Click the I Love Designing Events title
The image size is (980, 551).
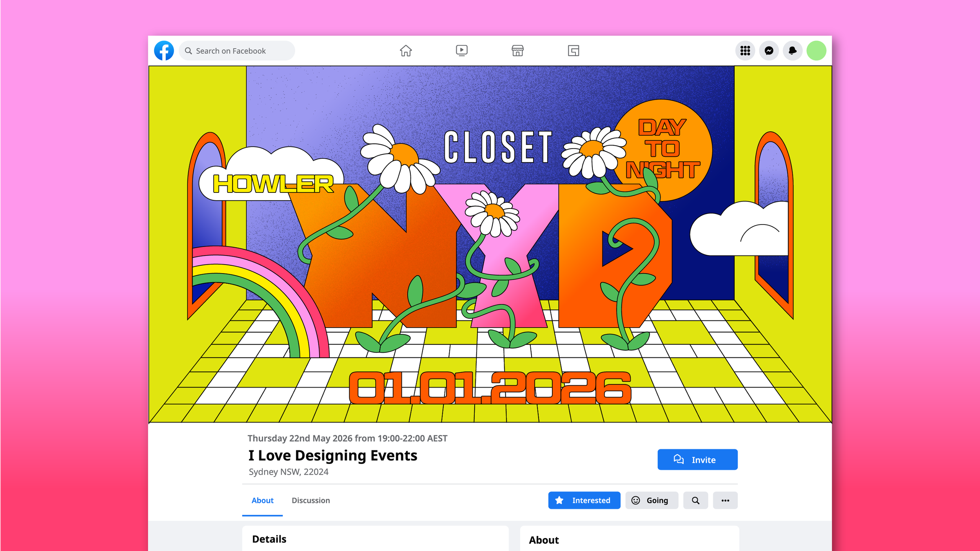pyautogui.click(x=333, y=455)
